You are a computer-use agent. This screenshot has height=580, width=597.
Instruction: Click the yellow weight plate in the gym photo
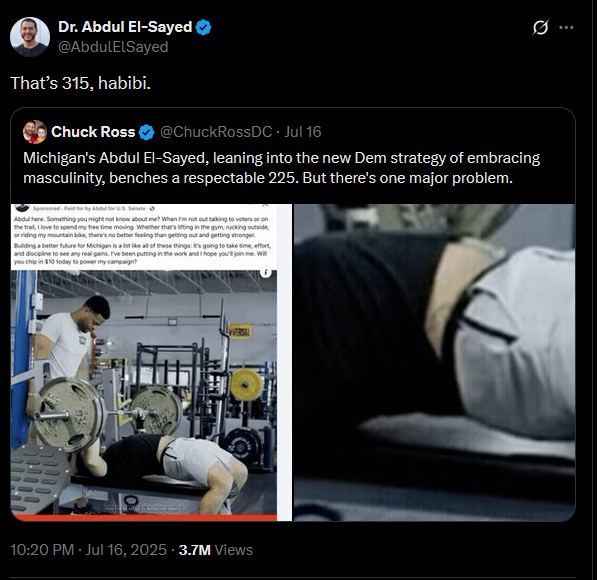pos(247,385)
